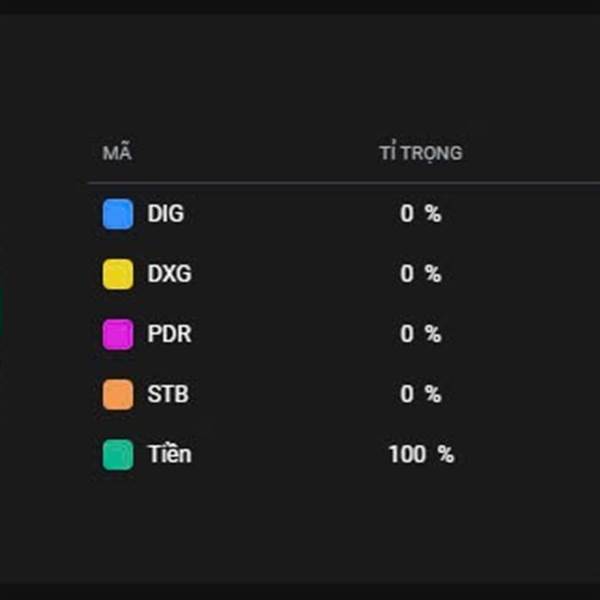The width and height of the screenshot is (600, 600).
Task: Click the header divider line under MÃ
Action: 344,183
